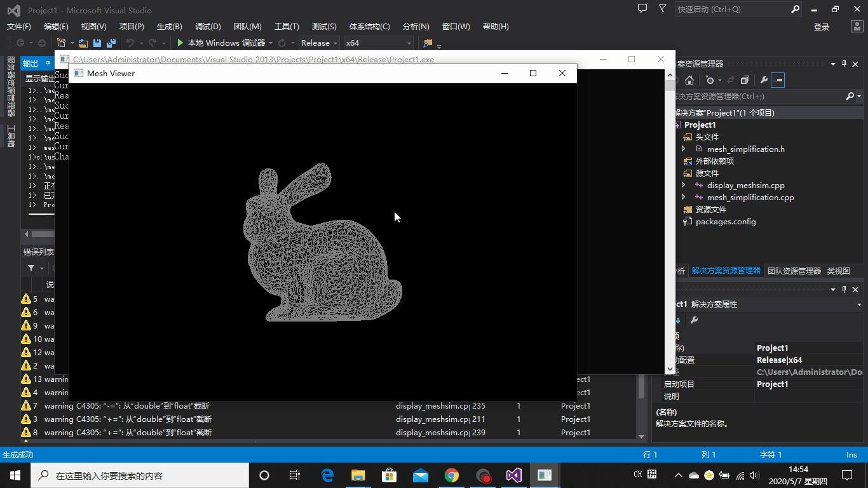Viewport: 868px width, 488px height.
Task: Click the Find in Files toolbar icon
Action: 428,43
